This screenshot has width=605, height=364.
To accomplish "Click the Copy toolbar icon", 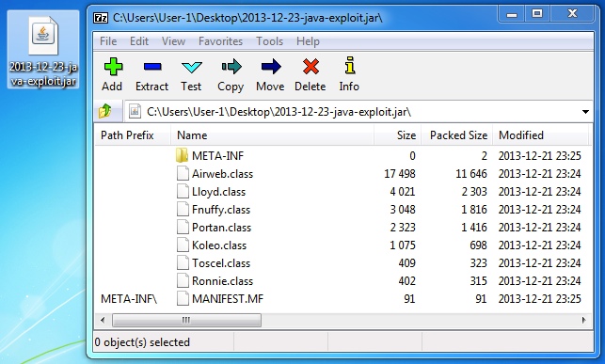I will 231,67.
